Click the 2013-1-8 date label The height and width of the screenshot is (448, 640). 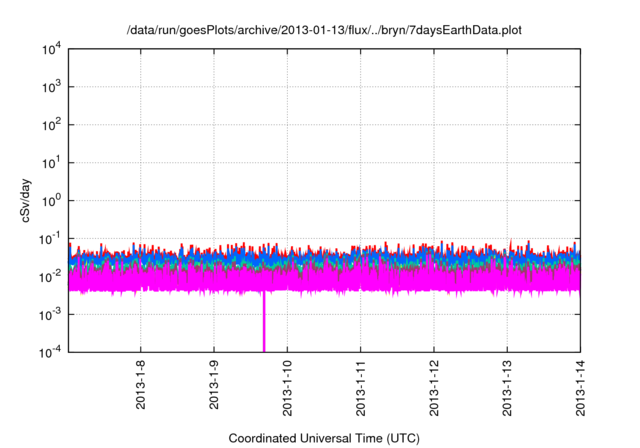click(x=140, y=385)
